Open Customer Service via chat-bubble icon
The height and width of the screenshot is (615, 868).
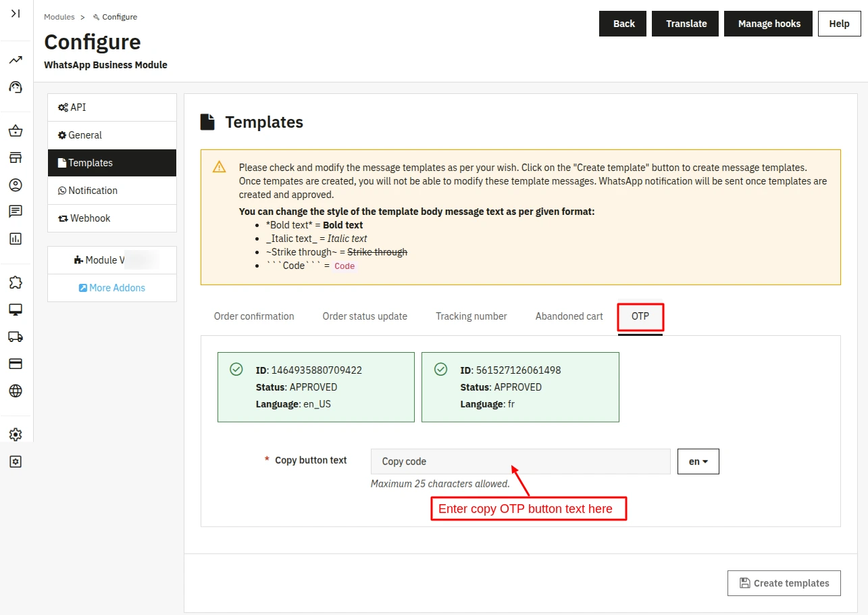(16, 212)
